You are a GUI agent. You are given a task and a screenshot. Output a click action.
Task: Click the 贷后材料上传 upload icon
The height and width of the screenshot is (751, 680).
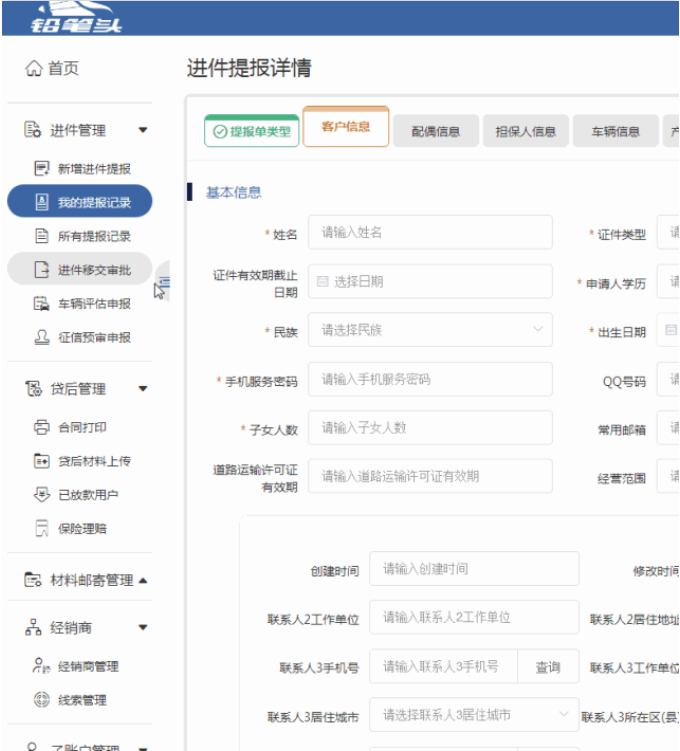(x=42, y=461)
